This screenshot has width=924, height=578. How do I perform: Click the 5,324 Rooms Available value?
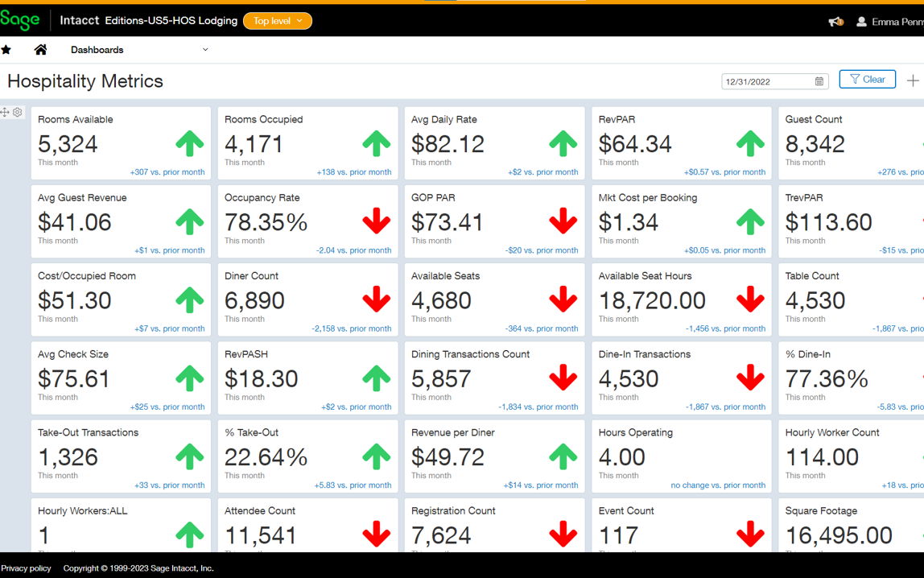(x=68, y=144)
